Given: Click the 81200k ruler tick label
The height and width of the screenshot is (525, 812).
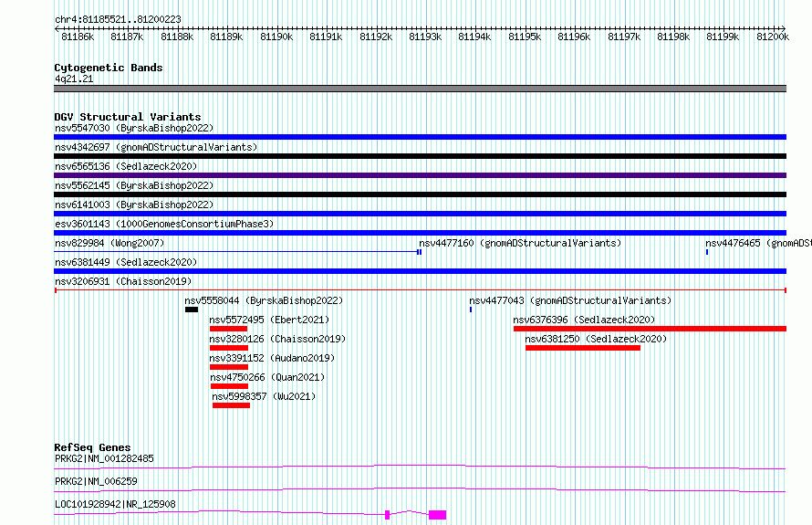Looking at the screenshot, I should click(773, 37).
